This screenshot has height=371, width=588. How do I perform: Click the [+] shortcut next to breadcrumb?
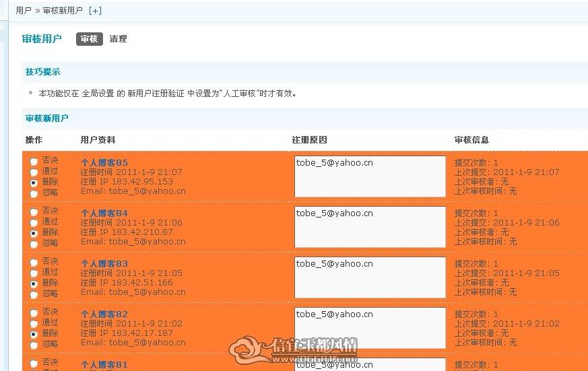pos(95,11)
